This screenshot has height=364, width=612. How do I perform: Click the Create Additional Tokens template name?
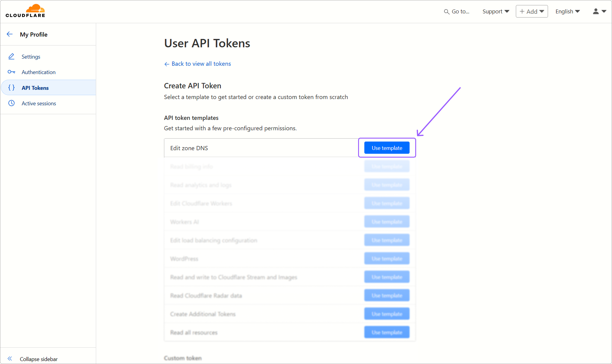(203, 314)
